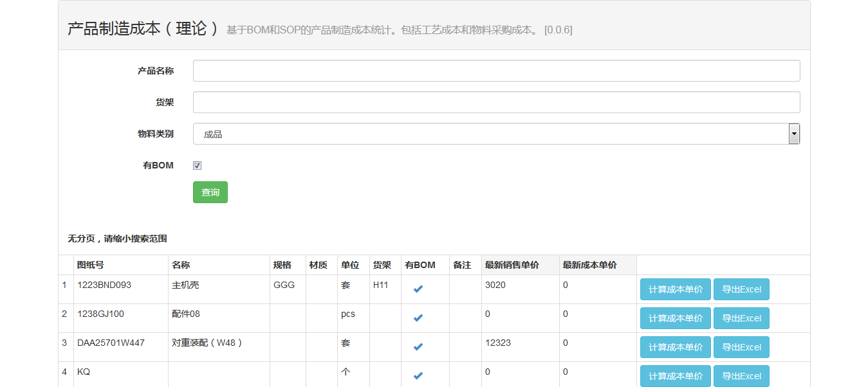
Task: Click the BOM checkmark for 配件08
Action: click(x=418, y=318)
